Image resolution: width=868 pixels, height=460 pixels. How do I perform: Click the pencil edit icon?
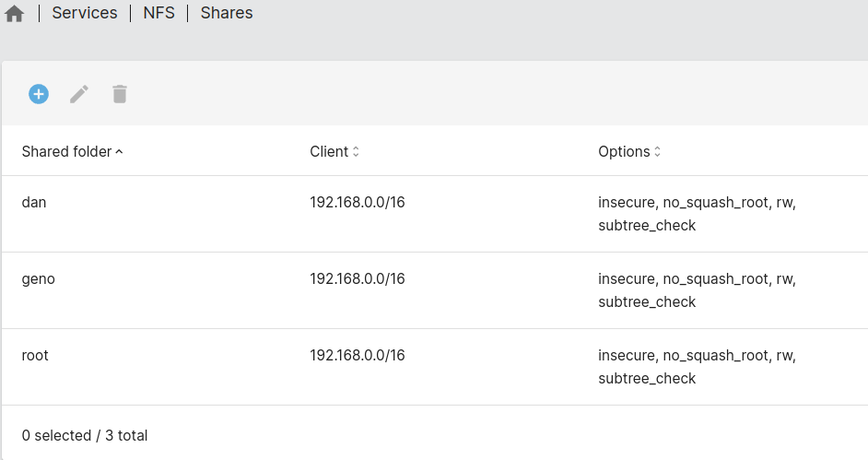pos(79,94)
